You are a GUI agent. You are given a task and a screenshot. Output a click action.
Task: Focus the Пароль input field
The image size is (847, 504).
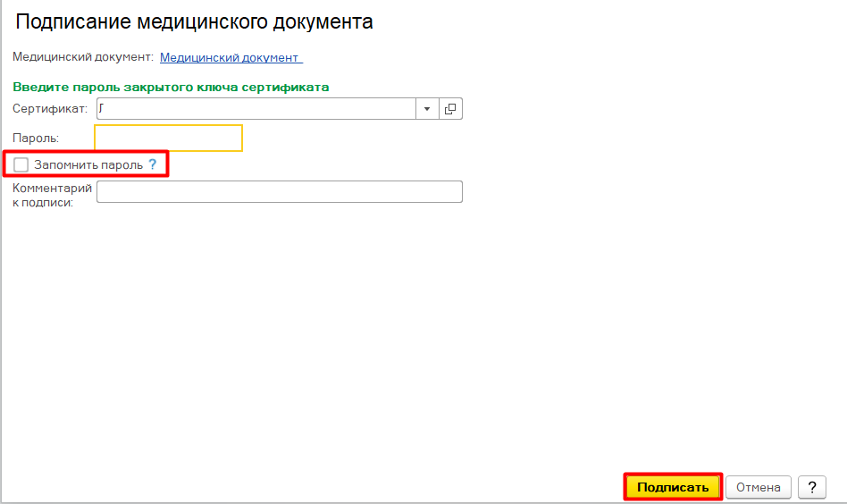click(x=168, y=139)
